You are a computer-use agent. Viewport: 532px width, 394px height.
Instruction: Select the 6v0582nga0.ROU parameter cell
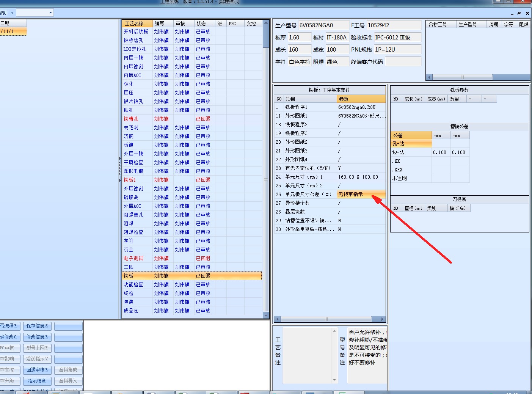pos(361,107)
